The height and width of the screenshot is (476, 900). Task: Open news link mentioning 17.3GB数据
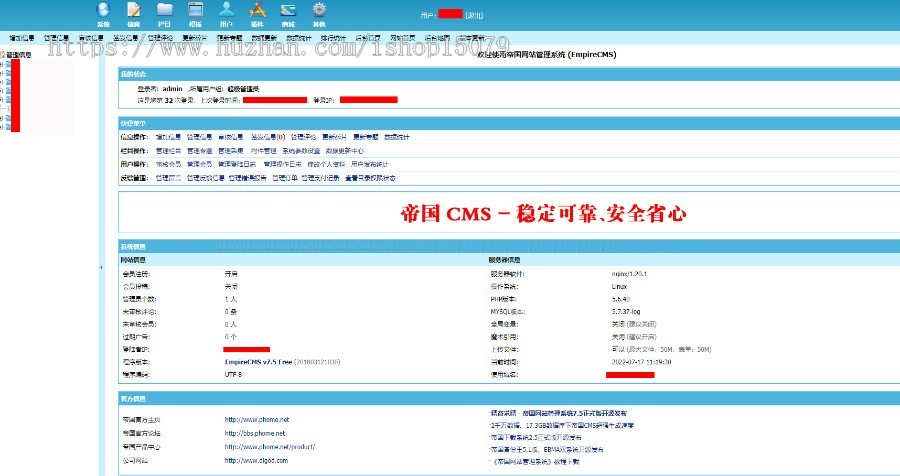[x=561, y=425]
